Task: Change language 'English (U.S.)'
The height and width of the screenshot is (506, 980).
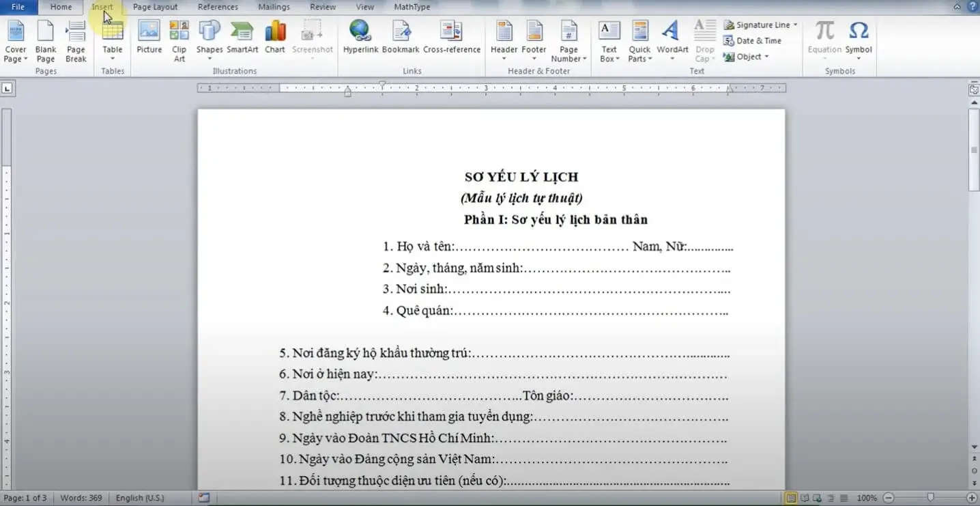Action: (140, 498)
